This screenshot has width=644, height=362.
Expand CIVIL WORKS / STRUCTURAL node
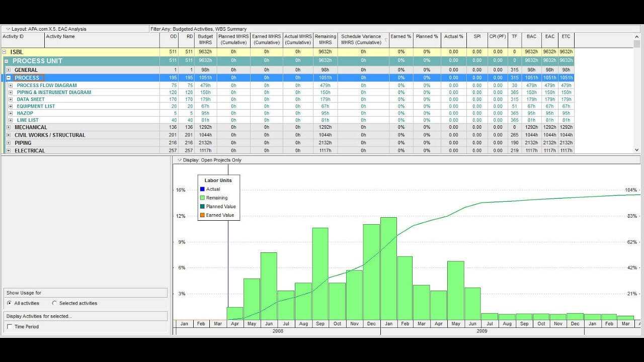tap(8, 135)
